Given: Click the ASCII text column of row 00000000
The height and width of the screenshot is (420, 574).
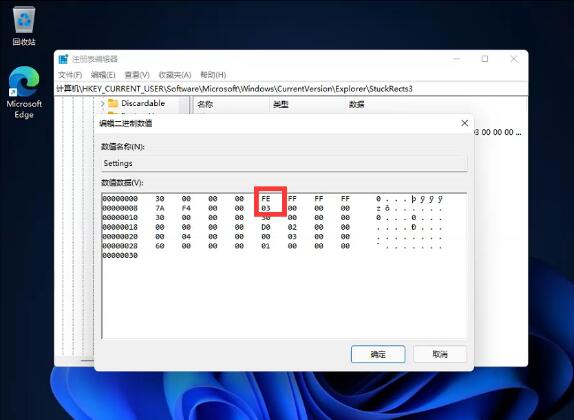Looking at the screenshot, I should (x=409, y=199).
